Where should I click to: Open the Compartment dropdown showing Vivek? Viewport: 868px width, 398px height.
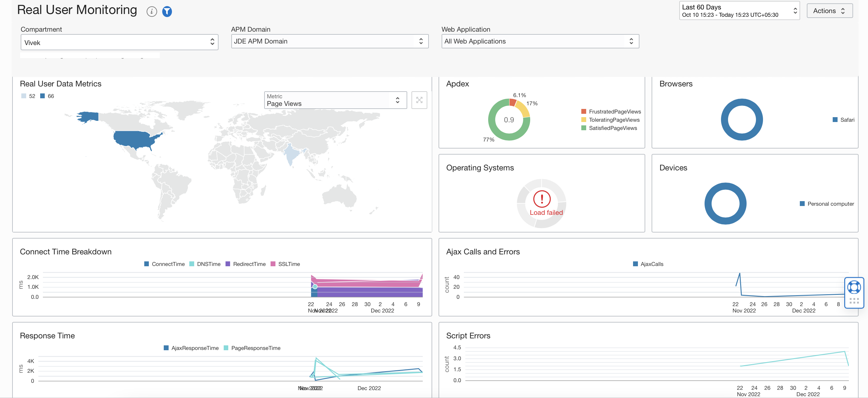(119, 43)
